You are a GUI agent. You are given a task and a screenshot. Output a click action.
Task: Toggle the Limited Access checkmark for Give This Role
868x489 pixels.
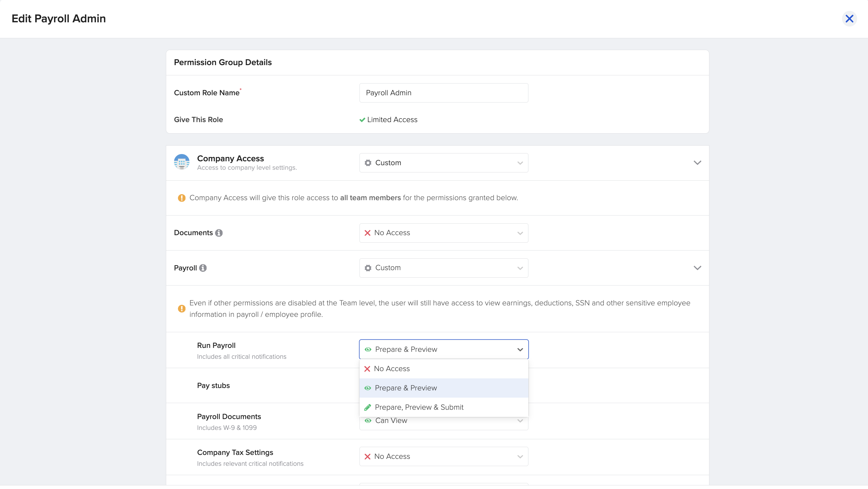coord(362,120)
